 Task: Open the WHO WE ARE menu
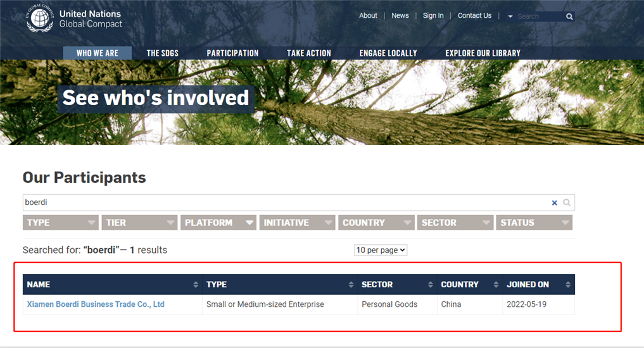click(98, 53)
